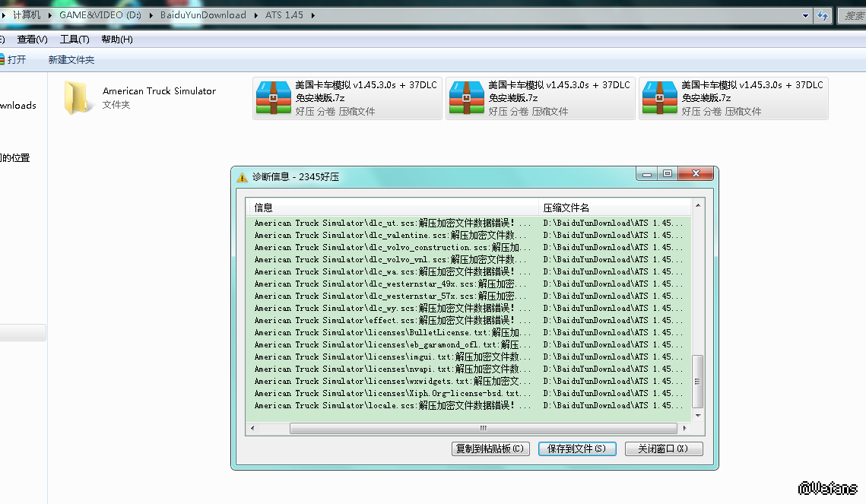Image resolution: width=866 pixels, height=504 pixels.
Task: Click the ATS 1.45 path segment
Action: (x=284, y=15)
